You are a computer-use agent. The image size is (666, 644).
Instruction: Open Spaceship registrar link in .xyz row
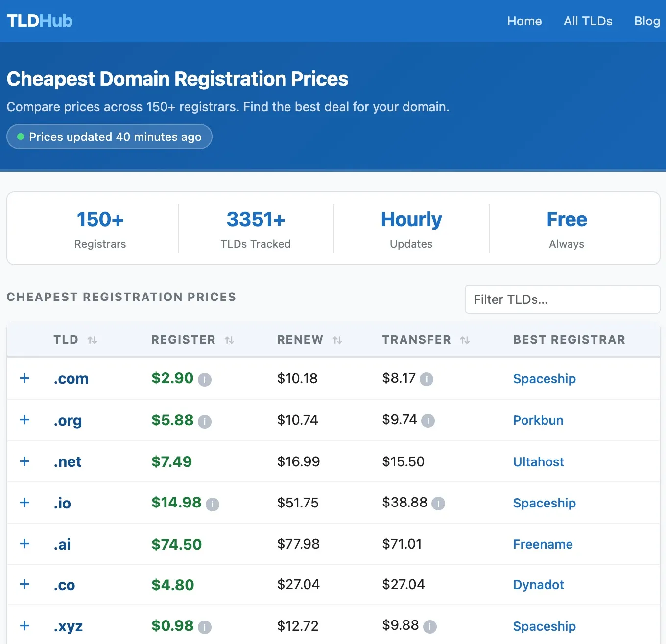545,626
